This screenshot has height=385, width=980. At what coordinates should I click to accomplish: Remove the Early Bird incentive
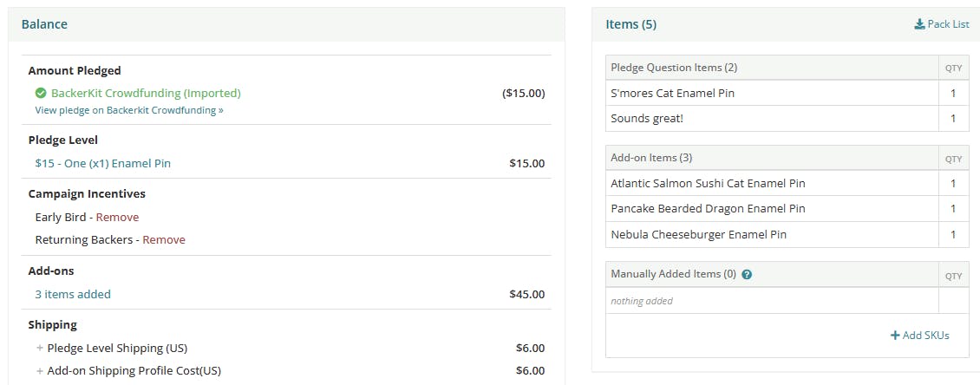click(x=117, y=217)
